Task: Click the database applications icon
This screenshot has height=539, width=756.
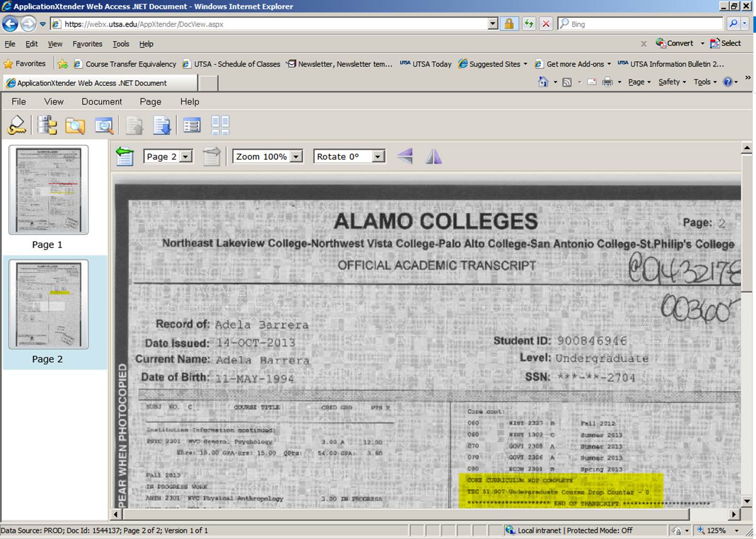Action: pyautogui.click(x=47, y=126)
